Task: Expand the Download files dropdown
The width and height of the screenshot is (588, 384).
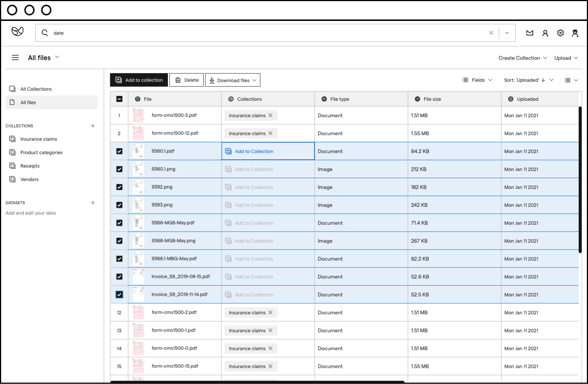Action: (233, 80)
